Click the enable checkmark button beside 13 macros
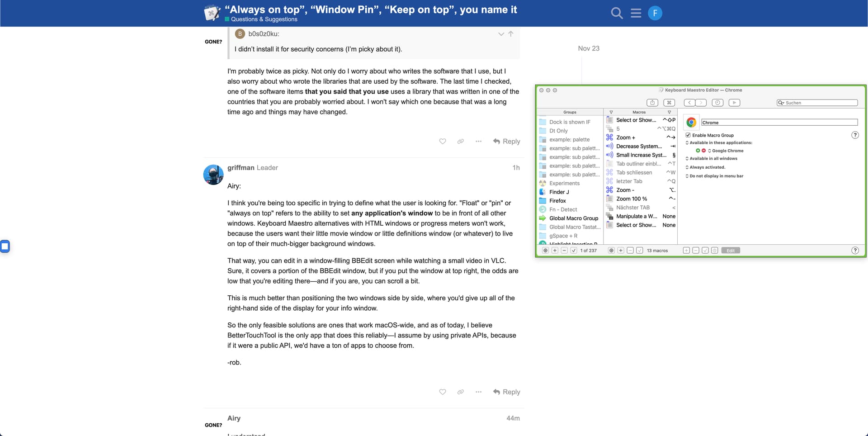Viewport: 868px width, 436px height. [639, 250]
